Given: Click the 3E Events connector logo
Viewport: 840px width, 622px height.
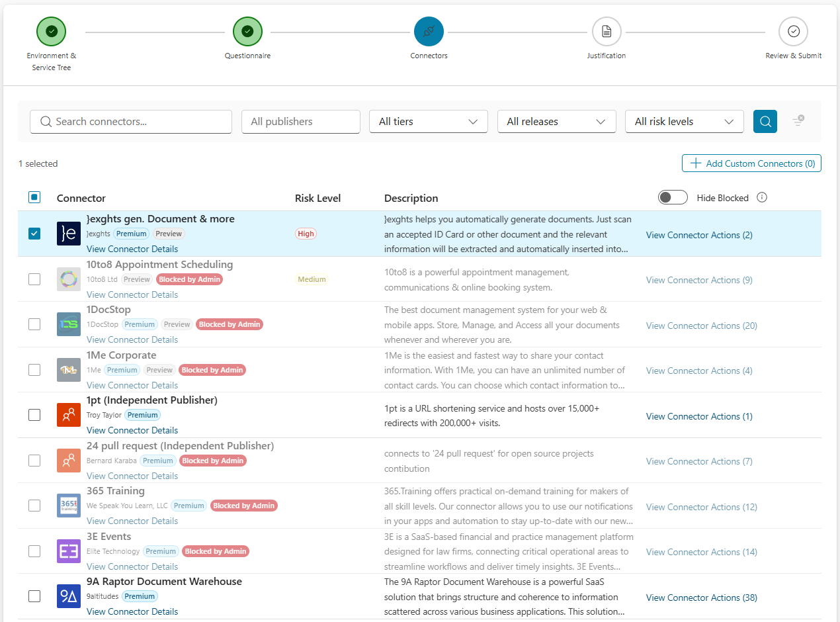Looking at the screenshot, I should pyautogui.click(x=69, y=551).
